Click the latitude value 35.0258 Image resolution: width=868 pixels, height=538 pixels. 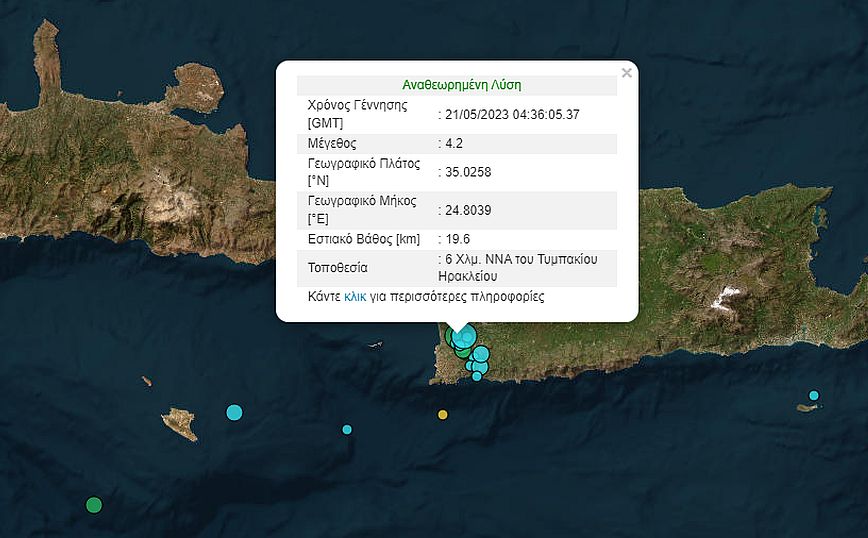pos(467,172)
